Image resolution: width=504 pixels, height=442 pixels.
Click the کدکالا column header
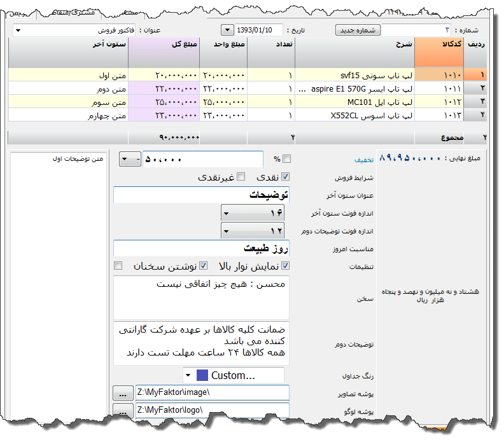(438, 46)
